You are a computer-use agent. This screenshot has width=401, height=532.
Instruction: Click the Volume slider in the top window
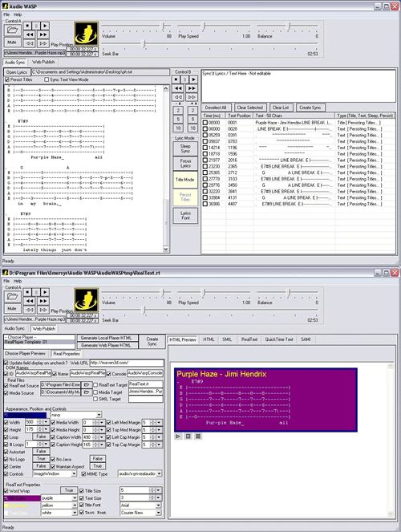tap(162, 26)
